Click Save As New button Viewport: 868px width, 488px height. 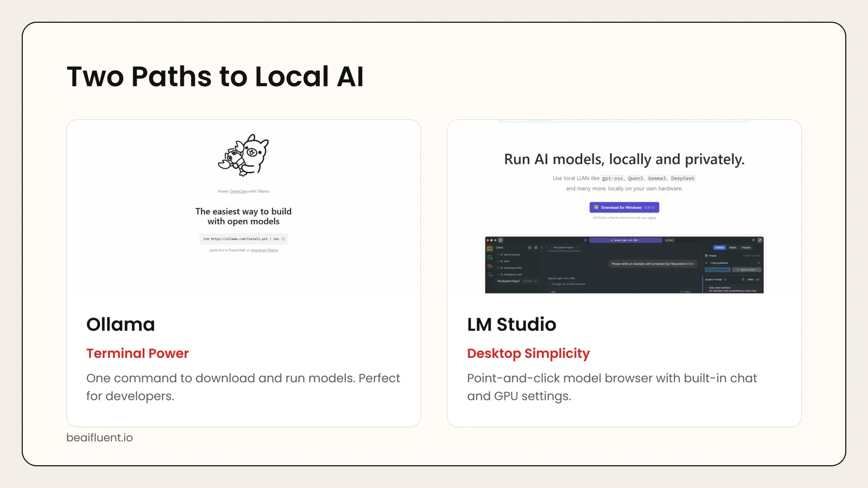pyautogui.click(x=747, y=270)
